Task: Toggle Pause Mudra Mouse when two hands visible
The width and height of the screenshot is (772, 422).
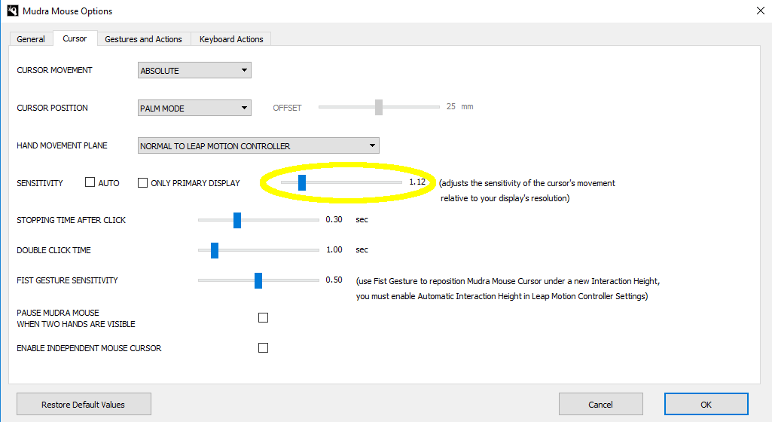Action: [x=263, y=318]
